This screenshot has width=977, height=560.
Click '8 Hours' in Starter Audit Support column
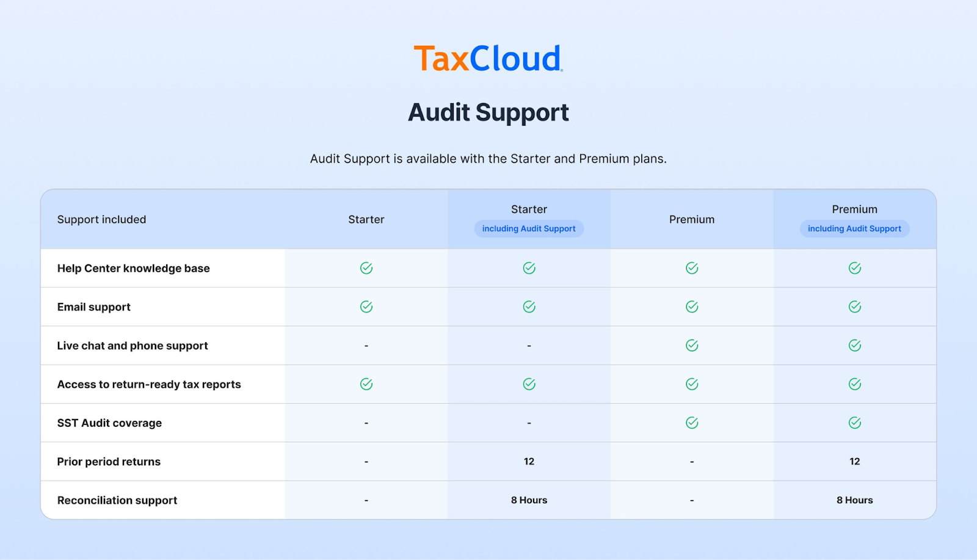tap(529, 500)
